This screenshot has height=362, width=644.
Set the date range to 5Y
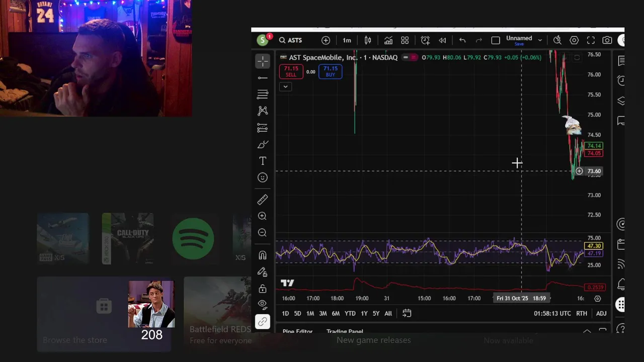[x=376, y=313]
